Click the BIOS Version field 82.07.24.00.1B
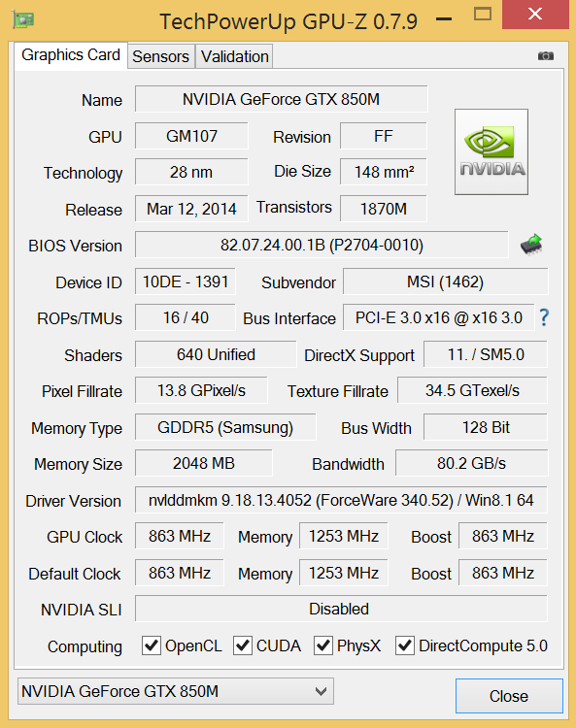This screenshot has width=576, height=728. [322, 245]
